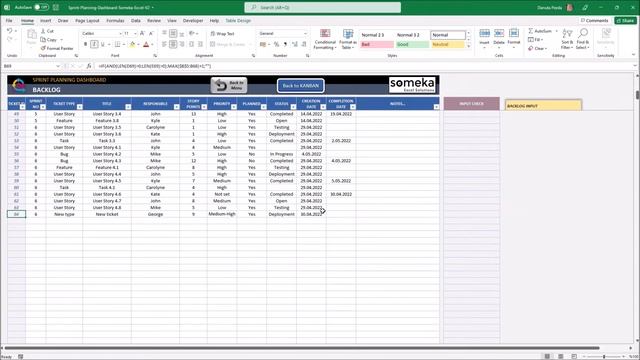Apply the Borders icon in Font group

click(x=118, y=44)
